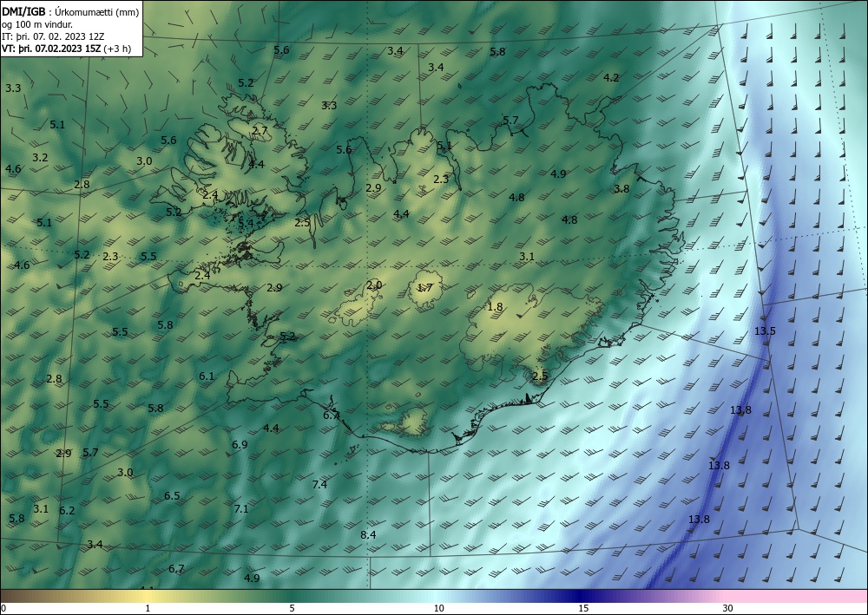Pick the dark navy section of the color scale

582,596
